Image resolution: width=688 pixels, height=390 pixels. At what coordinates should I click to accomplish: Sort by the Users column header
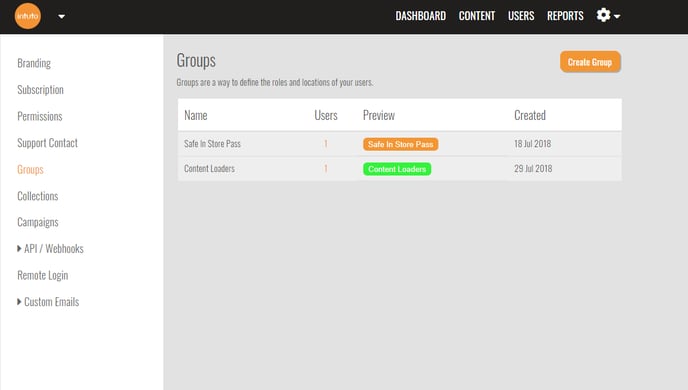point(326,115)
